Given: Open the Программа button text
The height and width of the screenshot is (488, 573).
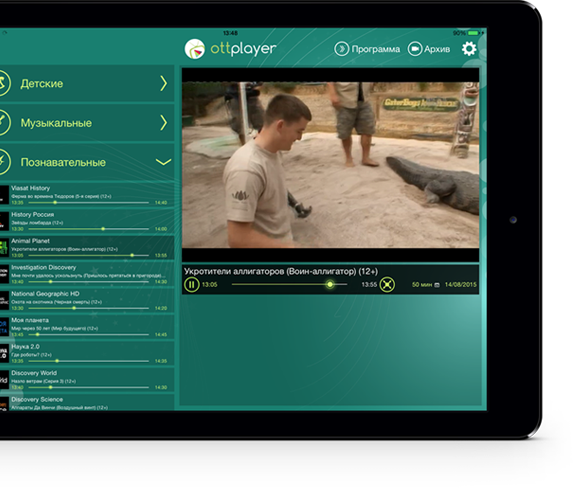Looking at the screenshot, I should [375, 49].
